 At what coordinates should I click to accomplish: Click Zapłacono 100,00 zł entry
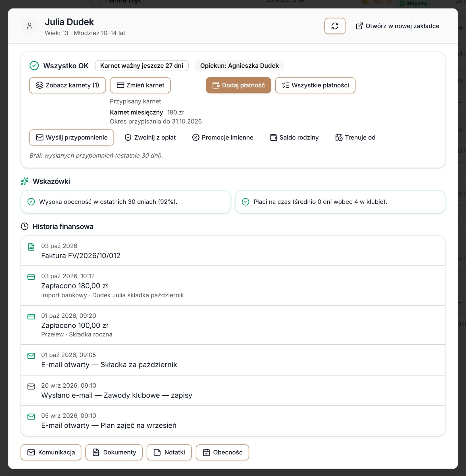pos(233,325)
